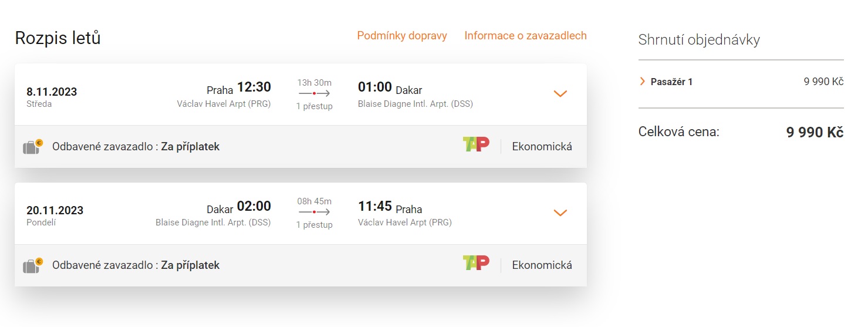Screen dimensions: 868x327
Task: Click outbound date 8.11.2023
Action: pyautogui.click(x=52, y=92)
